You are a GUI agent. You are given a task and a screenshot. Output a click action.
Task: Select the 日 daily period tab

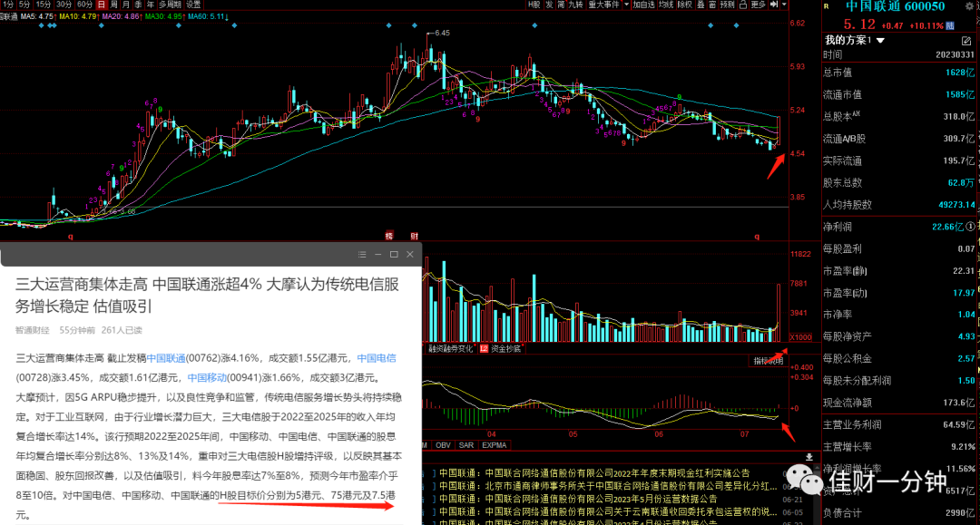tap(102, 5)
